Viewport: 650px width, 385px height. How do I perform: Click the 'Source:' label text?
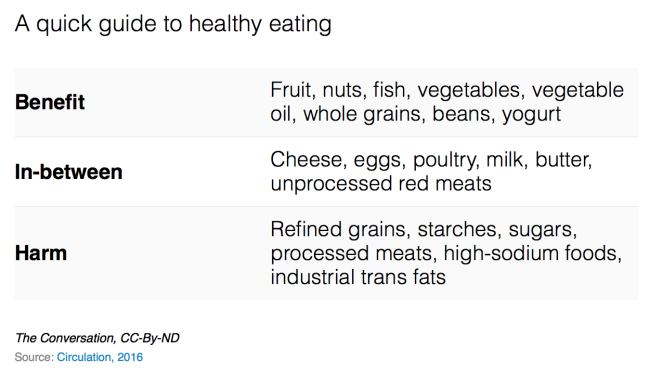(x=34, y=357)
